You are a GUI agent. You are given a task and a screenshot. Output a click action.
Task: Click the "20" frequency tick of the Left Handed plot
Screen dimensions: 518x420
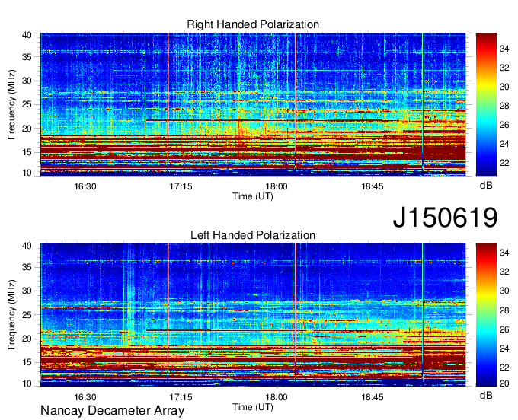27,339
